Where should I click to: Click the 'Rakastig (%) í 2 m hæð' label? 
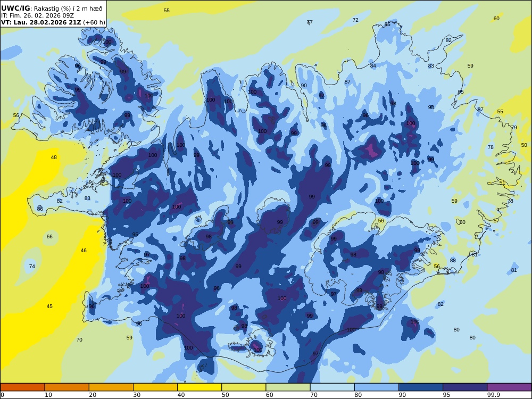(x=68, y=9)
